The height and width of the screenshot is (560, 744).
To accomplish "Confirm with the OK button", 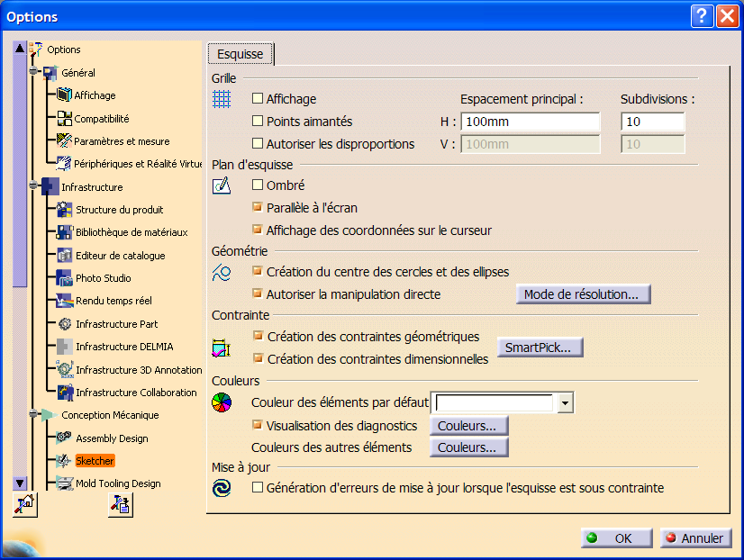I will pos(617,538).
